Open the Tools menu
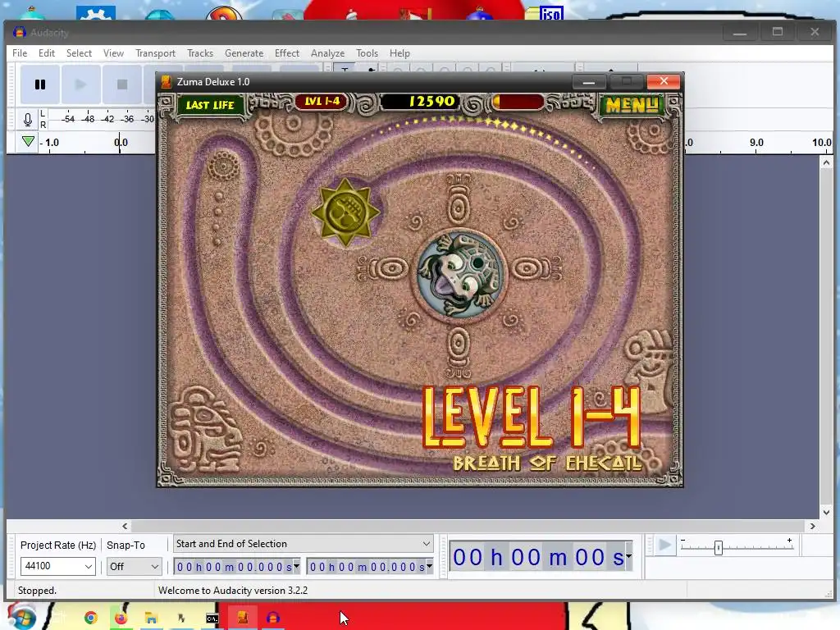 [367, 53]
